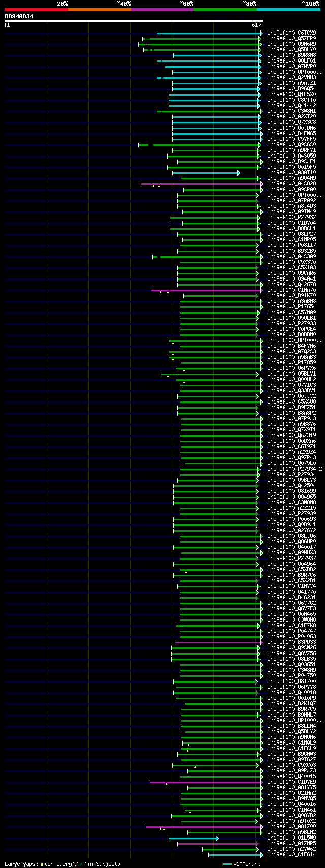Select the UniRef100_Q33DV1 label

[291, 391]
